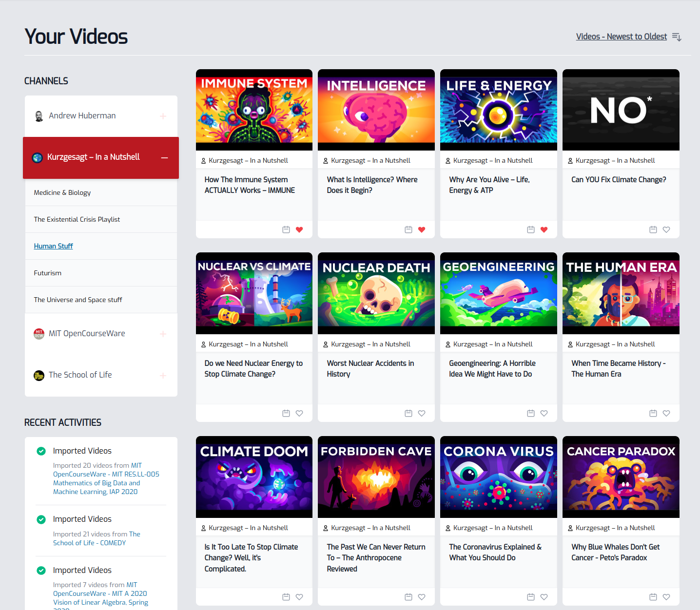
Task: Favorite Can YOU Fix Climate Change video
Action: point(666,229)
